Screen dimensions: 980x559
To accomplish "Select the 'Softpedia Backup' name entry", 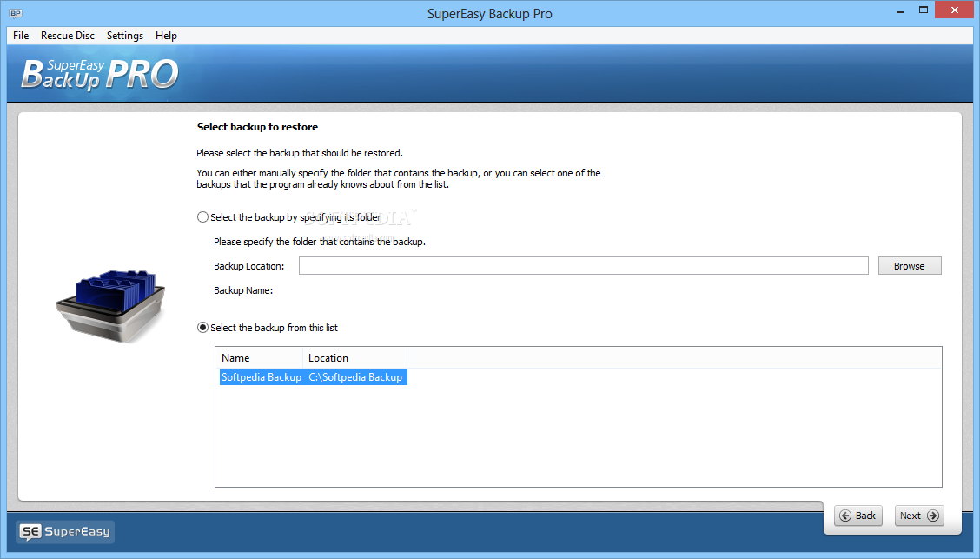I will [262, 377].
